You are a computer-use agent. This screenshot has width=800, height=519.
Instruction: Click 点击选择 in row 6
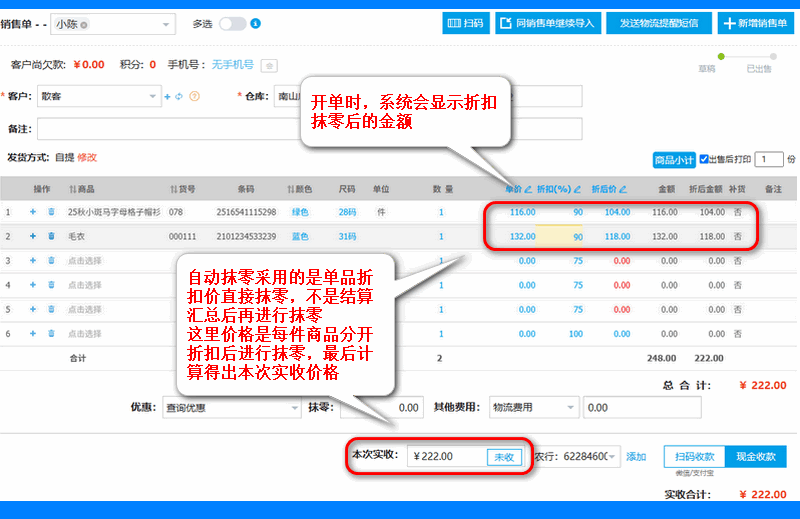tap(85, 334)
